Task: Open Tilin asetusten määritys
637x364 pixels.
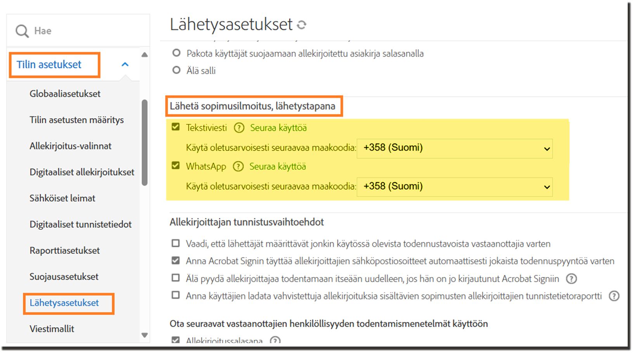Action: pyautogui.click(x=76, y=120)
